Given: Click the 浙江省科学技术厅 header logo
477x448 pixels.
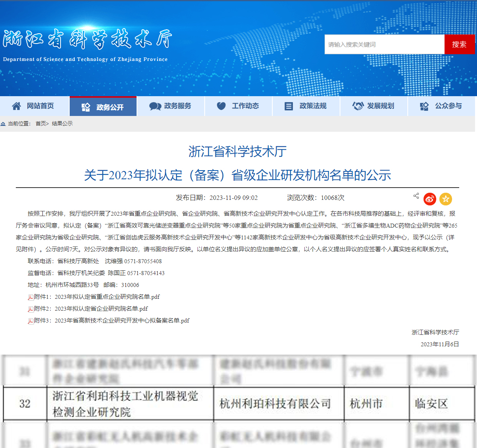Looking at the screenshot, I should coord(87,40).
